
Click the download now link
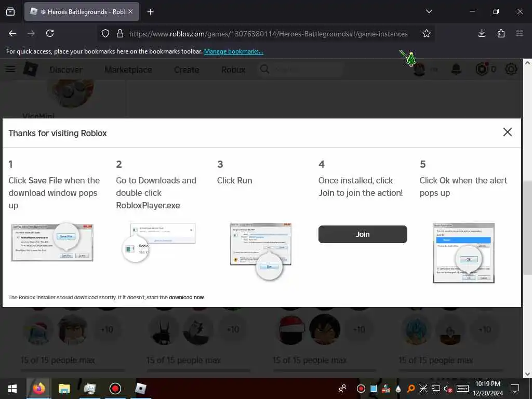coord(187,298)
